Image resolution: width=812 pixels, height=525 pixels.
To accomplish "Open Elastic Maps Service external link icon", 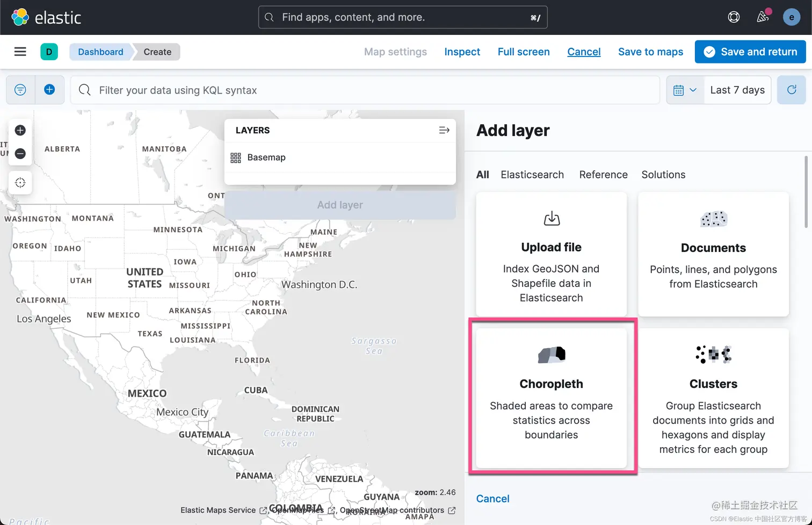I will pyautogui.click(x=263, y=510).
